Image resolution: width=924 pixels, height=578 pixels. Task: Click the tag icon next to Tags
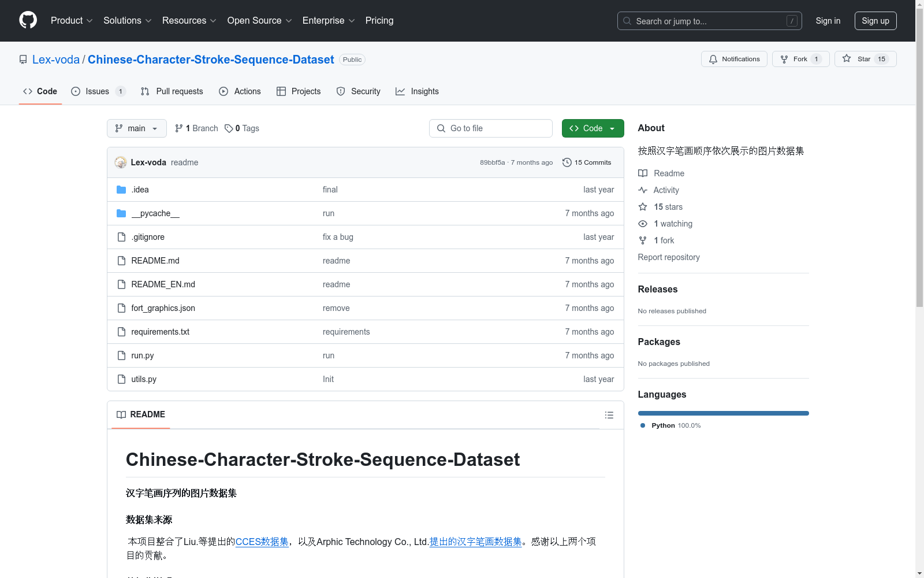pos(229,128)
